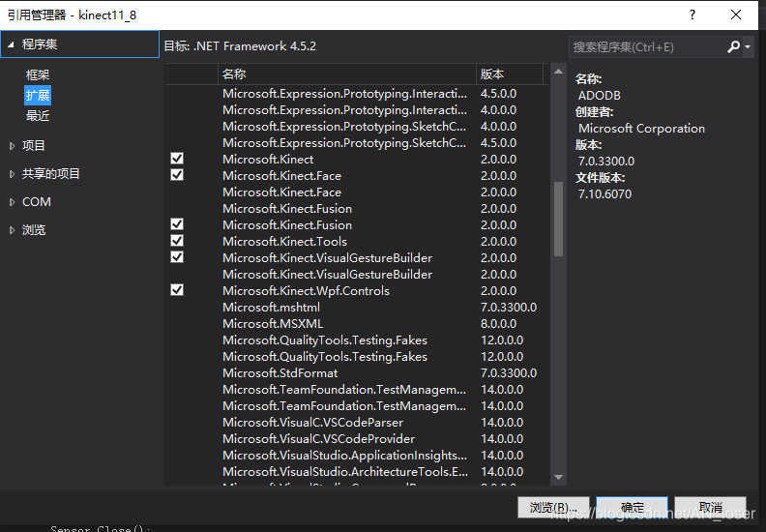Select Microsoft.VisualC.VSCodeProvider entry
Viewport: 766px width, 532px height.
[x=357, y=439]
